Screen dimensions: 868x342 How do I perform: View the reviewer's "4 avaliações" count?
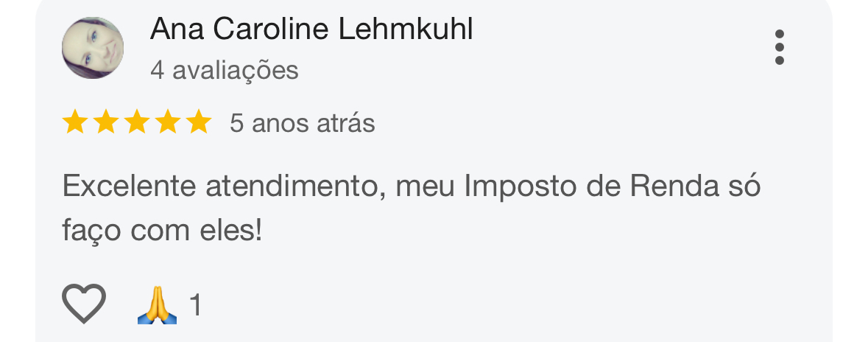[224, 70]
